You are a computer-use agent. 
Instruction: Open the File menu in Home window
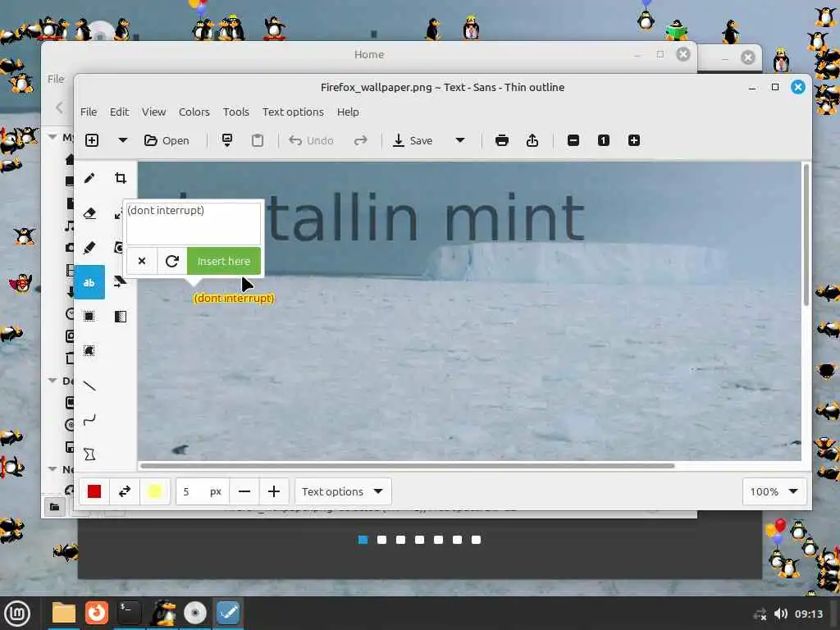click(x=56, y=79)
